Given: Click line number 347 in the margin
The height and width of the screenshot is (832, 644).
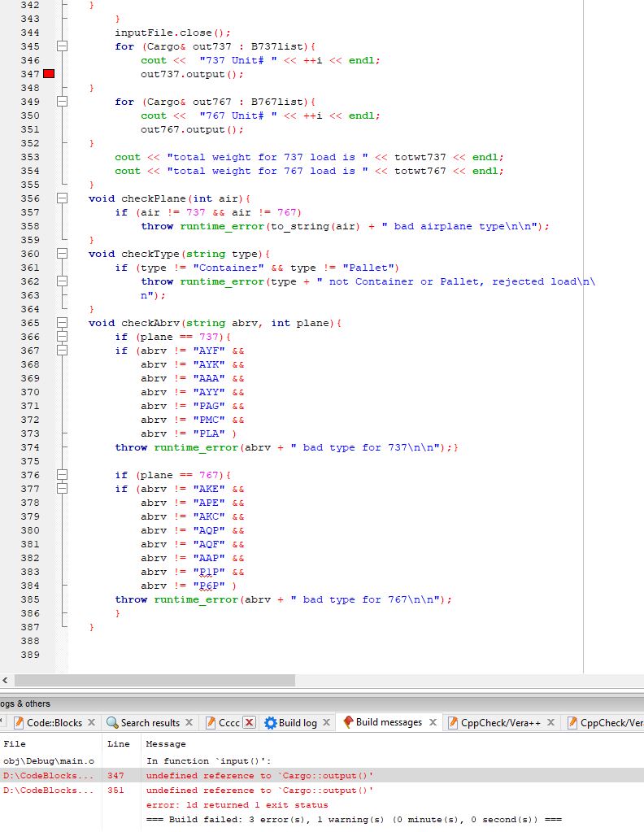Looking at the screenshot, I should coord(30,74).
